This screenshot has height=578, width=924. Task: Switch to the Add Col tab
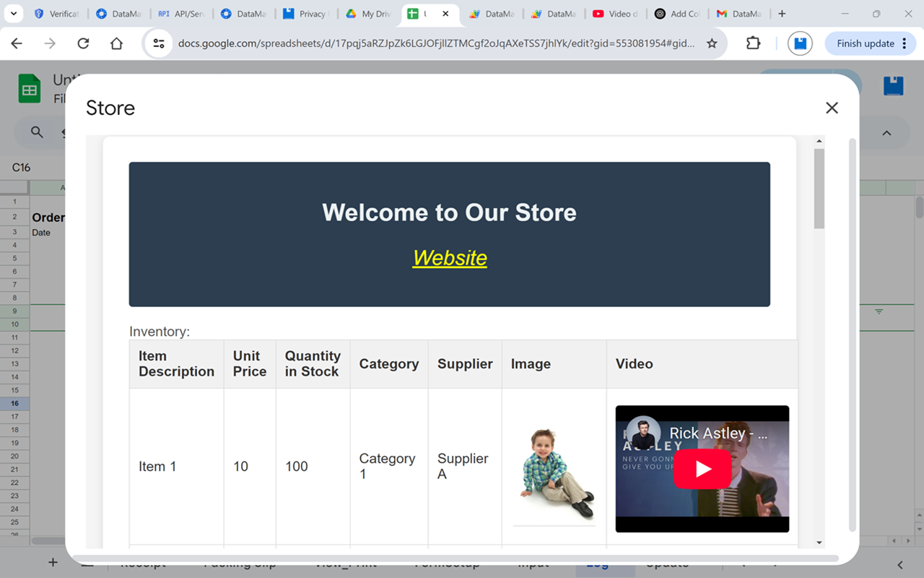(676, 14)
